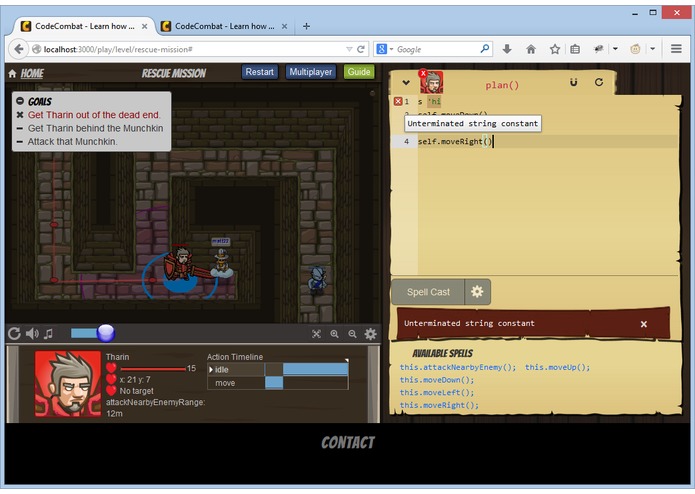Go back with browser back arrow
This screenshot has width=695, height=494.
pos(19,49)
